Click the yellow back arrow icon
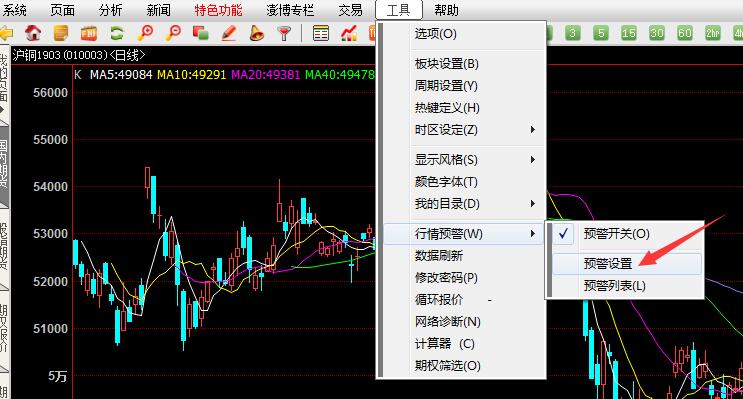The image size is (743, 399). pyautogui.click(x=6, y=33)
